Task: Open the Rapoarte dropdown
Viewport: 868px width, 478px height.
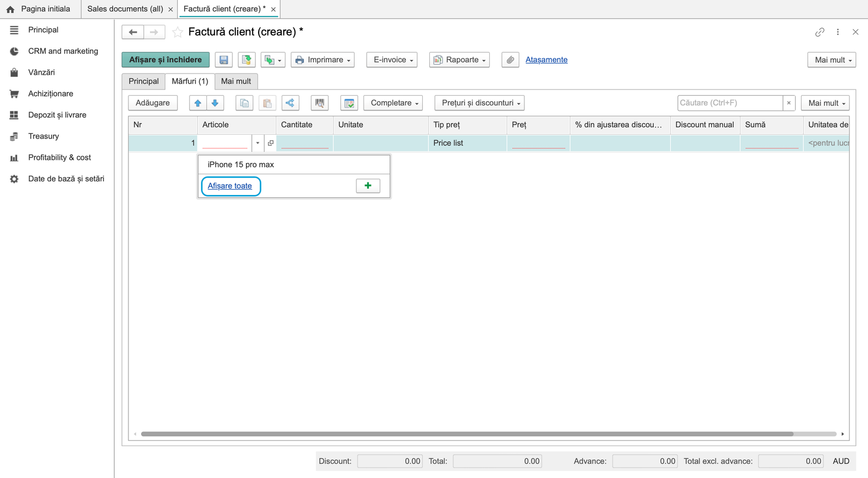Action: click(x=460, y=60)
